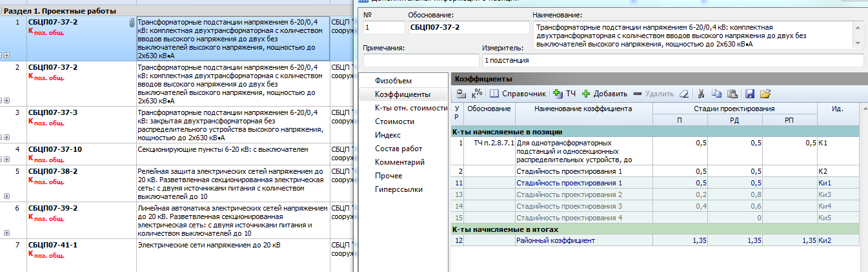
Task: Select Стадийность проектирования 1 row 11
Action: 656,183
